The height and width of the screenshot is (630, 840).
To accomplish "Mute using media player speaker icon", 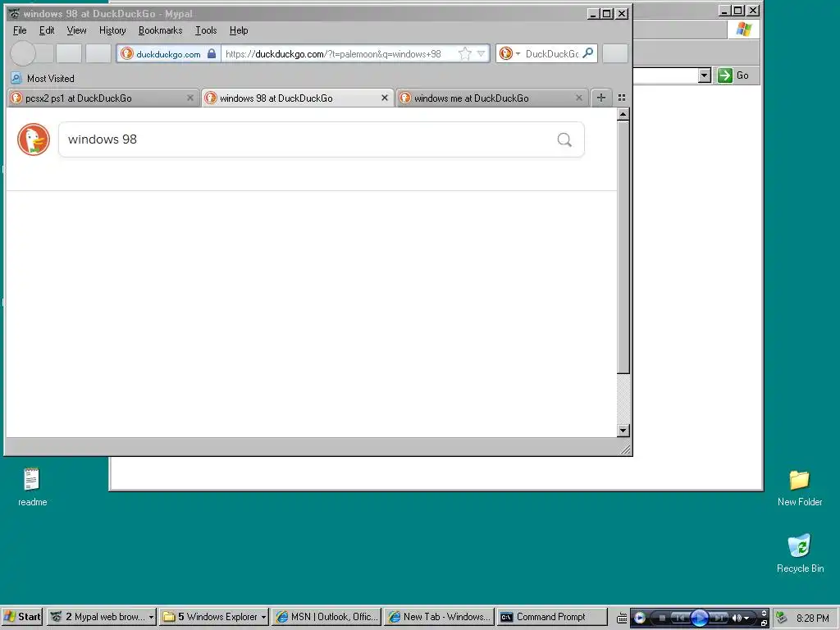I will point(737,618).
